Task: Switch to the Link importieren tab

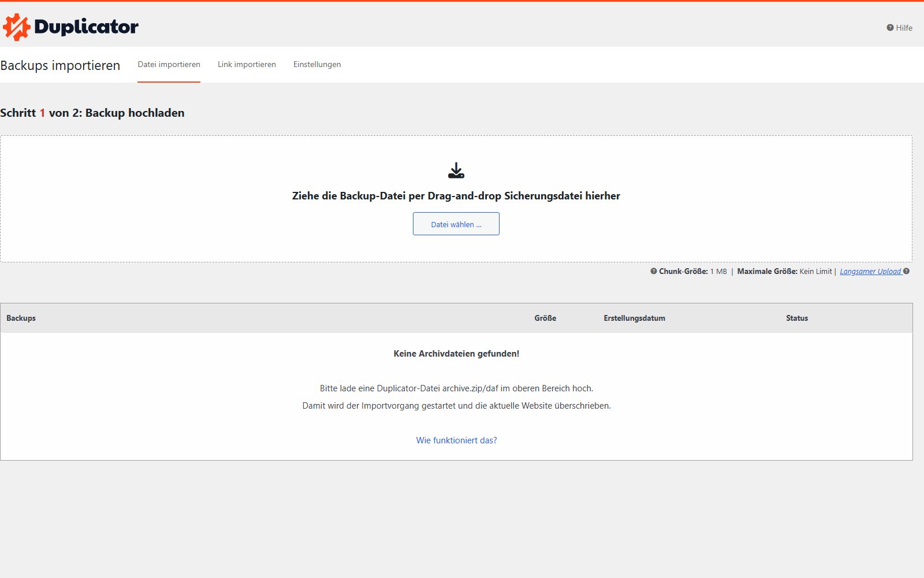Action: [247, 65]
